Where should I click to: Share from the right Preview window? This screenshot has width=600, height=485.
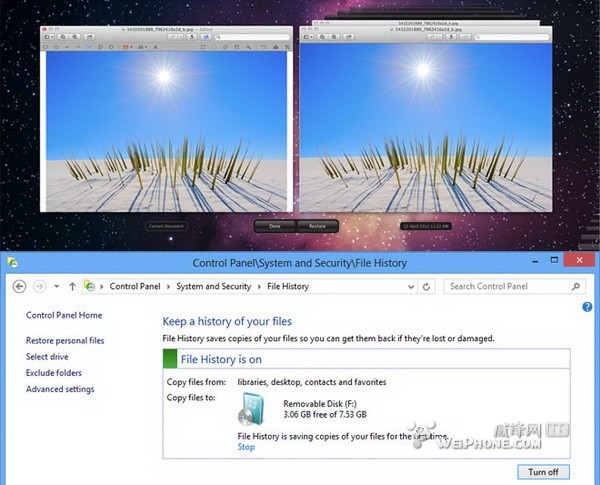pos(349,37)
